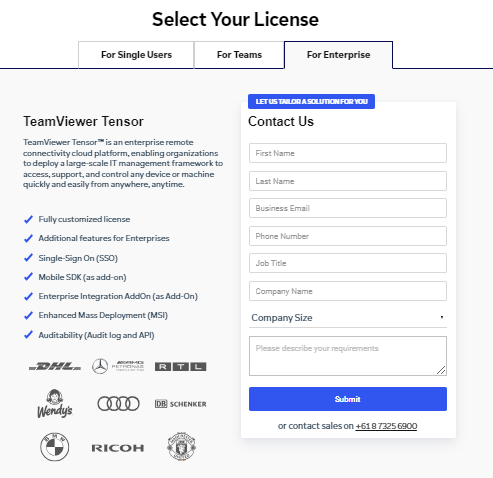The width and height of the screenshot is (493, 478).
Task: Click the Mercedes AMG Petronas logo
Action: [x=118, y=366]
